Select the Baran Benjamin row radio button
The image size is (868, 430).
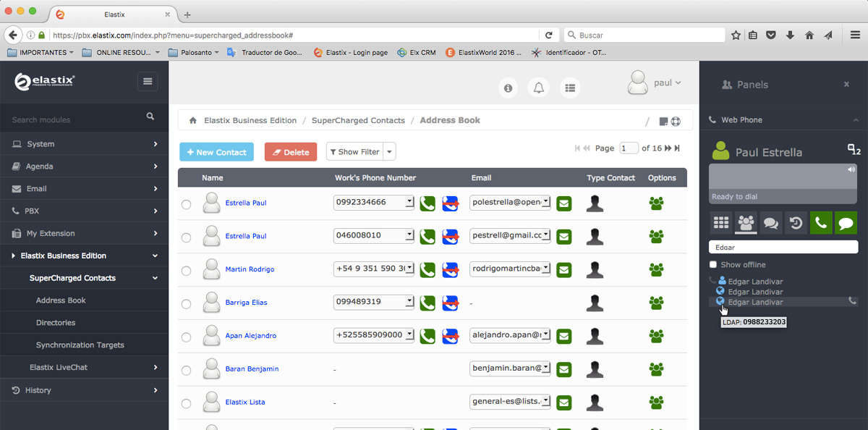[x=187, y=371]
